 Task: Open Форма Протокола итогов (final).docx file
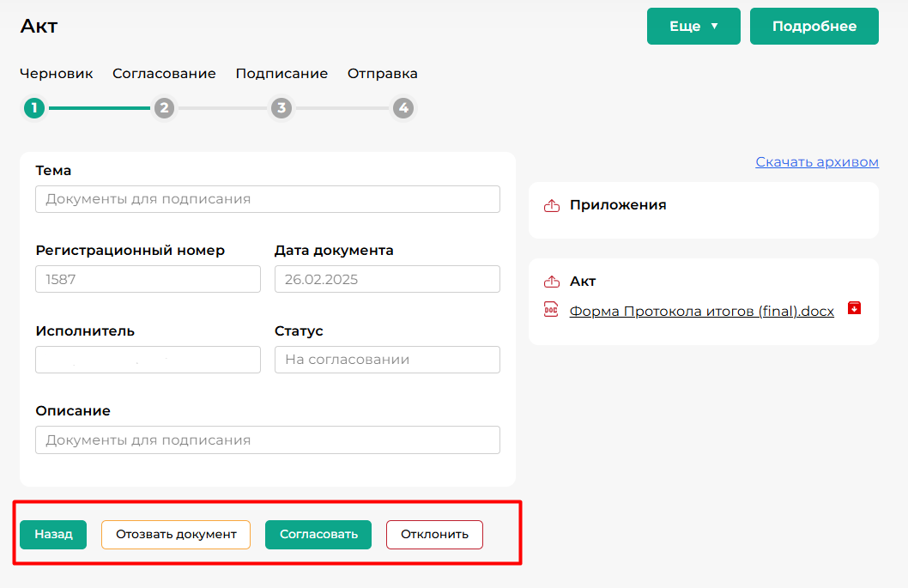pyautogui.click(x=701, y=312)
